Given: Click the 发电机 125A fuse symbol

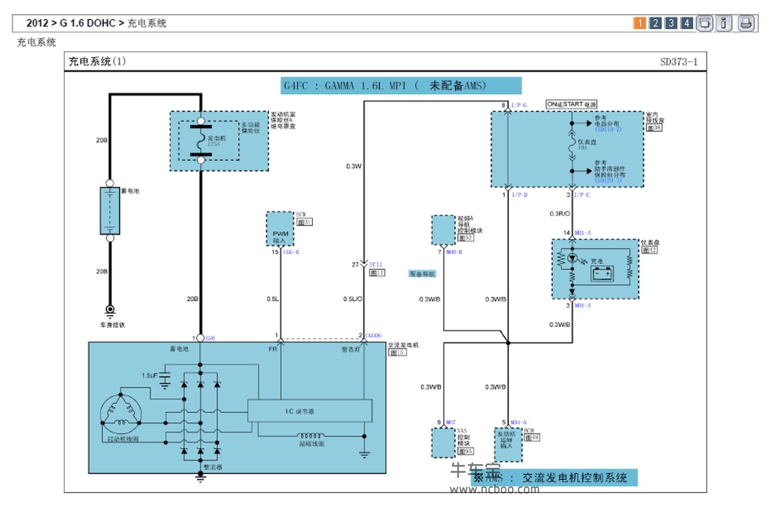Looking at the screenshot, I should tap(201, 141).
